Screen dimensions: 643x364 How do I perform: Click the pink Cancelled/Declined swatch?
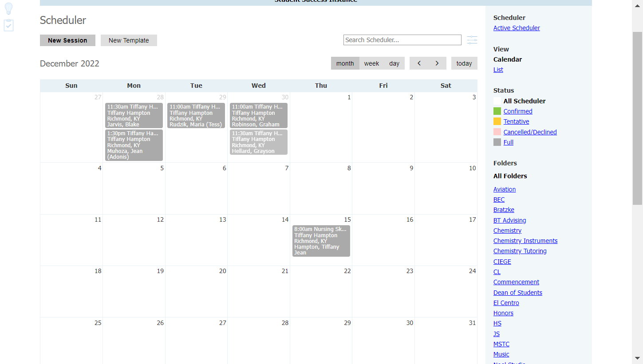tap(497, 132)
